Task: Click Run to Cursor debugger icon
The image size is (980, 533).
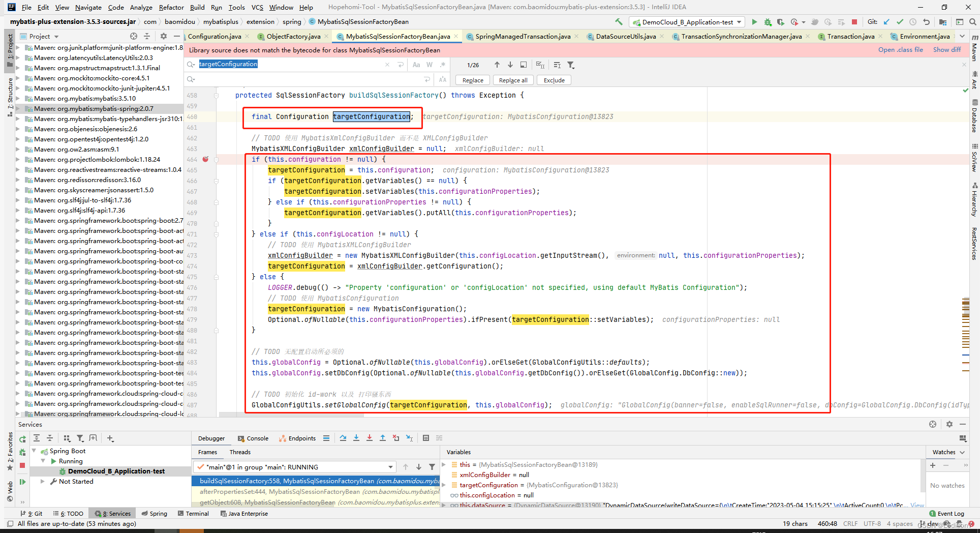Action: (409, 438)
